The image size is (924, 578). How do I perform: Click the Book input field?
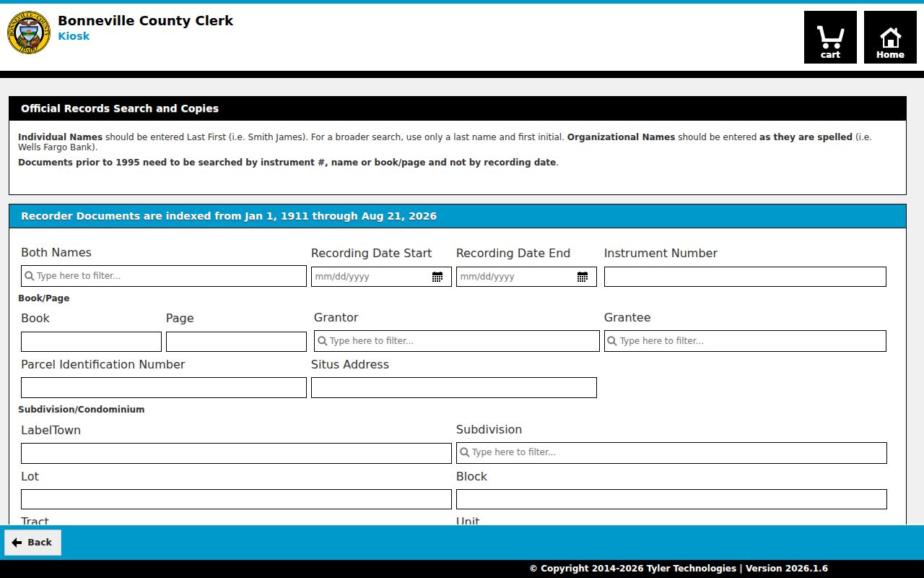pyautogui.click(x=91, y=342)
